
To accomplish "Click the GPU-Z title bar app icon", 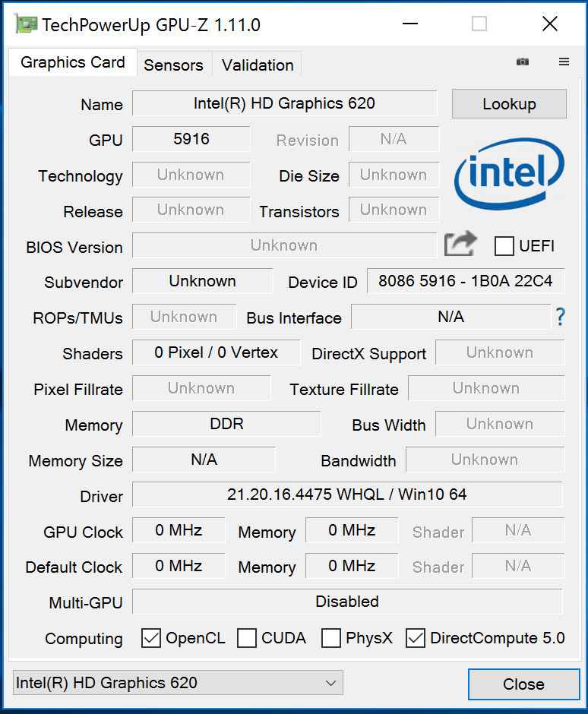I will point(26,25).
